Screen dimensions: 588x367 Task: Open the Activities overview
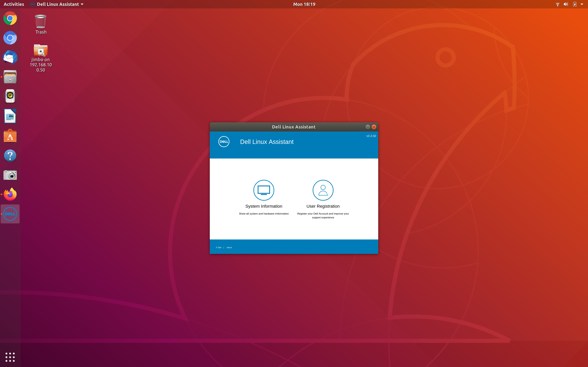pyautogui.click(x=14, y=4)
